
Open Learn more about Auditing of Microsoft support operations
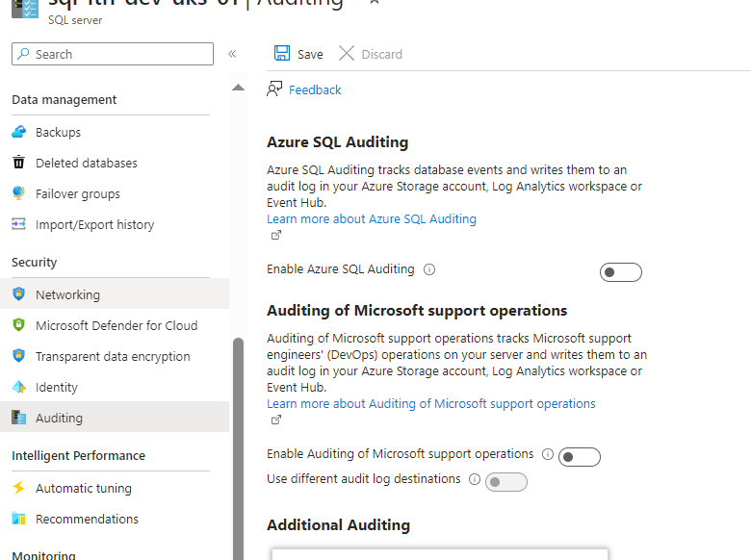[x=431, y=403]
